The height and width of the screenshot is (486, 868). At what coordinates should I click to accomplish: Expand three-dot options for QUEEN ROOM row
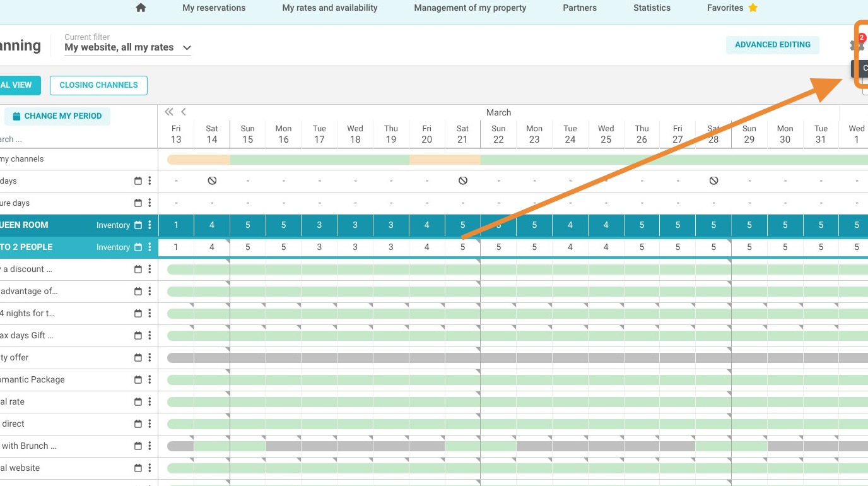(150, 225)
